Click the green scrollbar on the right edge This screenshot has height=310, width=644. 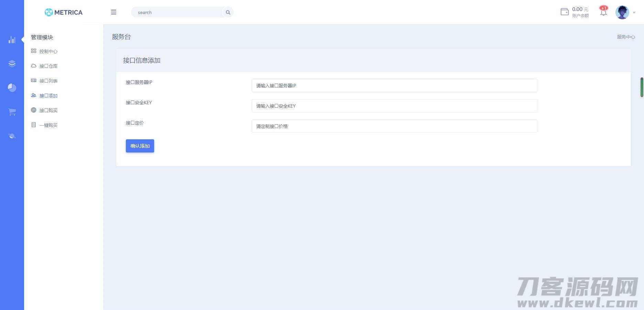(x=642, y=88)
